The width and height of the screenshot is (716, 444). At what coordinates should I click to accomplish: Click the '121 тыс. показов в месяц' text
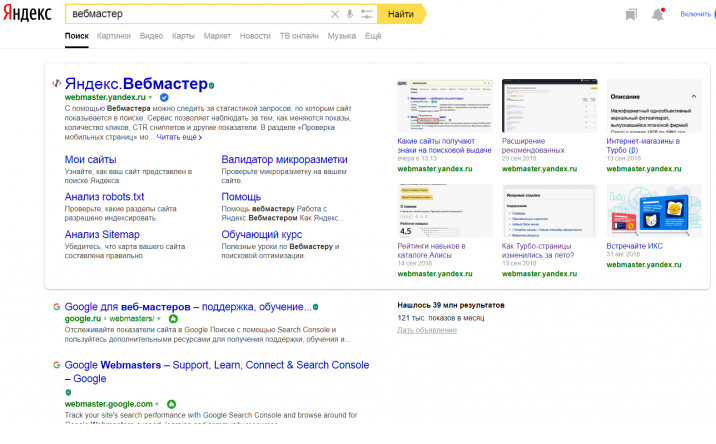coord(441,318)
